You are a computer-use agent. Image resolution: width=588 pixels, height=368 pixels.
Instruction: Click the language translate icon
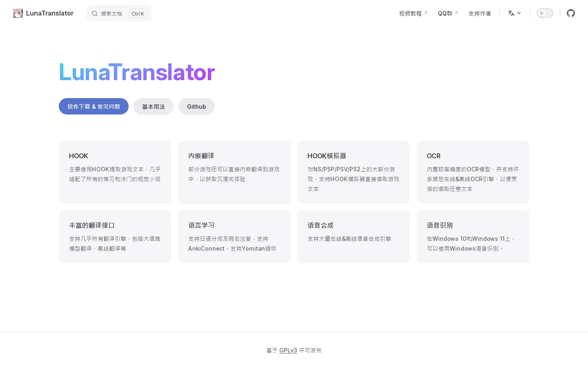(511, 13)
